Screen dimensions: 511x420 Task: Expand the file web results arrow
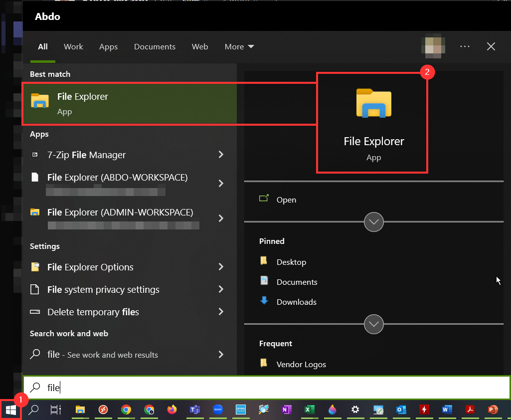click(x=221, y=355)
